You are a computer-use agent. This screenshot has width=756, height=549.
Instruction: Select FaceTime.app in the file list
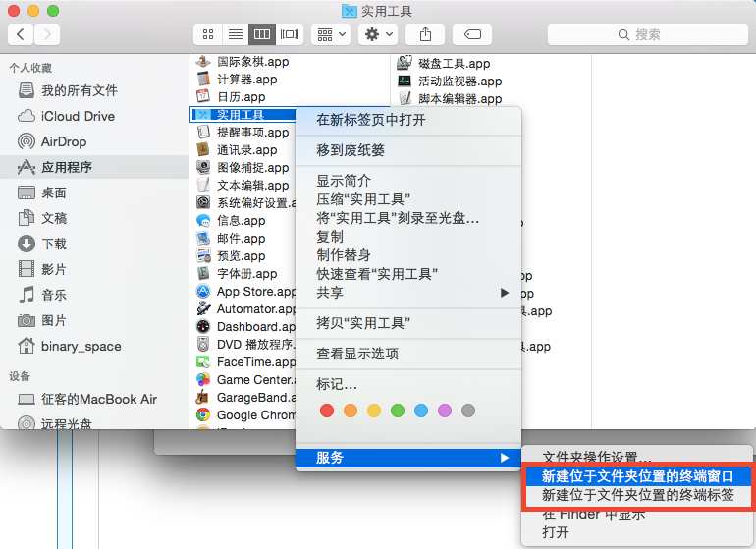pyautogui.click(x=243, y=362)
